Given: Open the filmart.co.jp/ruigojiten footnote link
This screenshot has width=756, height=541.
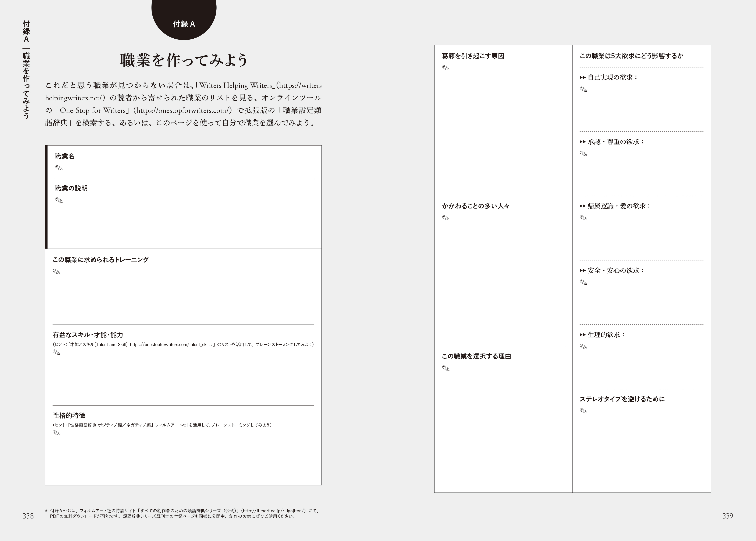Looking at the screenshot, I should (274, 511).
